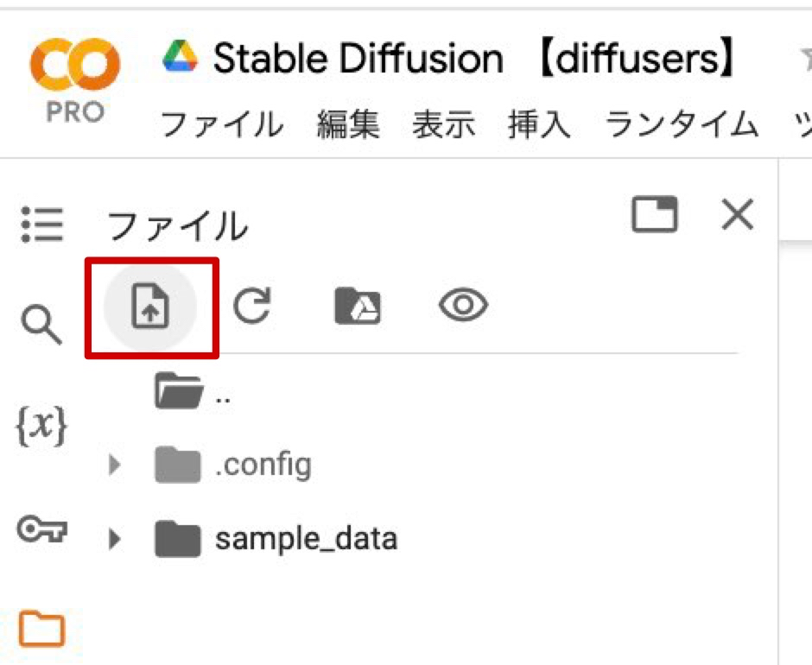Open the 表示 menu
The height and width of the screenshot is (665, 812).
click(x=443, y=126)
